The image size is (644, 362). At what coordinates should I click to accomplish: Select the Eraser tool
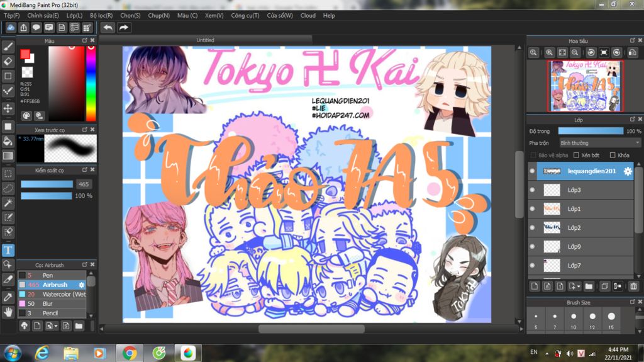click(x=8, y=61)
